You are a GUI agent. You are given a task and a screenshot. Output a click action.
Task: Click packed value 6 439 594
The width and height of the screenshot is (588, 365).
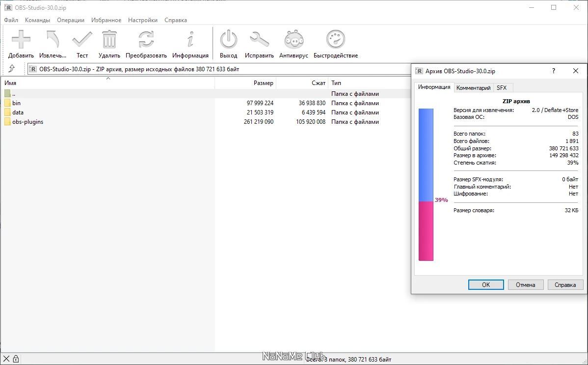click(x=314, y=112)
